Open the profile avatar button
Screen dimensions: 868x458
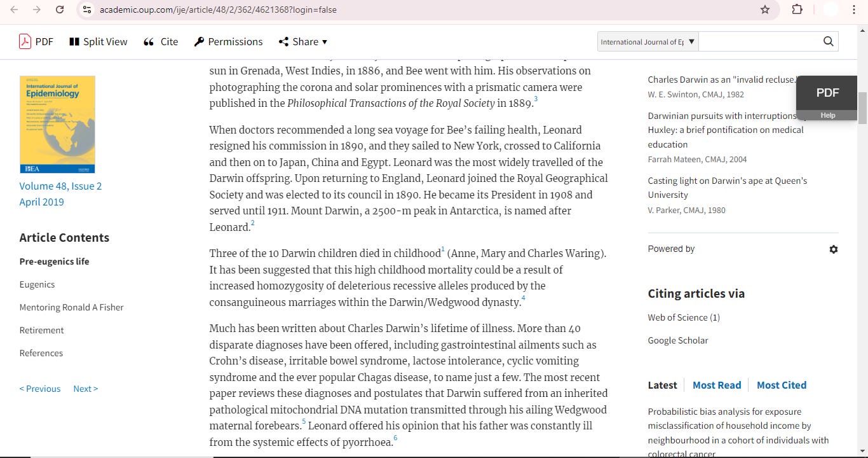click(x=831, y=10)
